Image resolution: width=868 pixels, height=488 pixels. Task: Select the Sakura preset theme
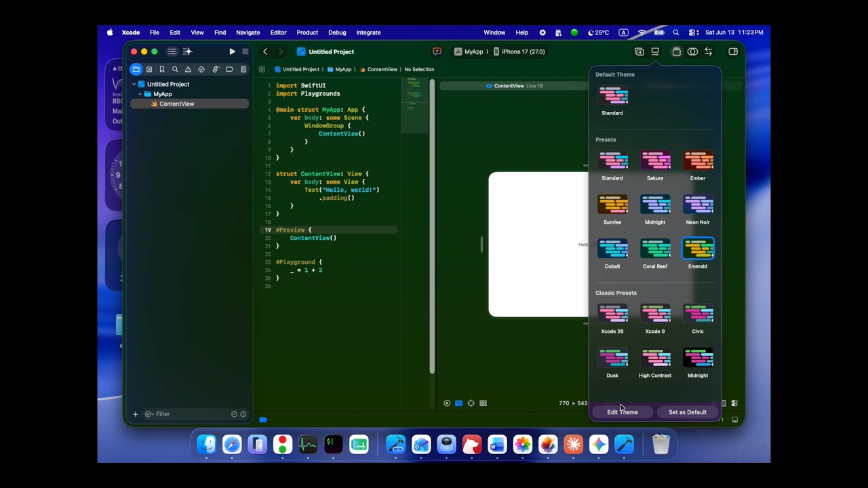click(x=655, y=166)
